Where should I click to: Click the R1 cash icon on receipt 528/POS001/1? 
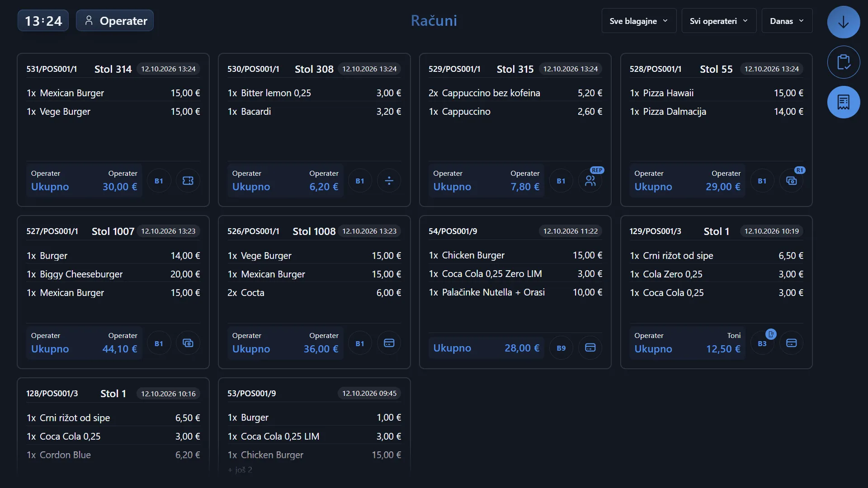(x=791, y=181)
